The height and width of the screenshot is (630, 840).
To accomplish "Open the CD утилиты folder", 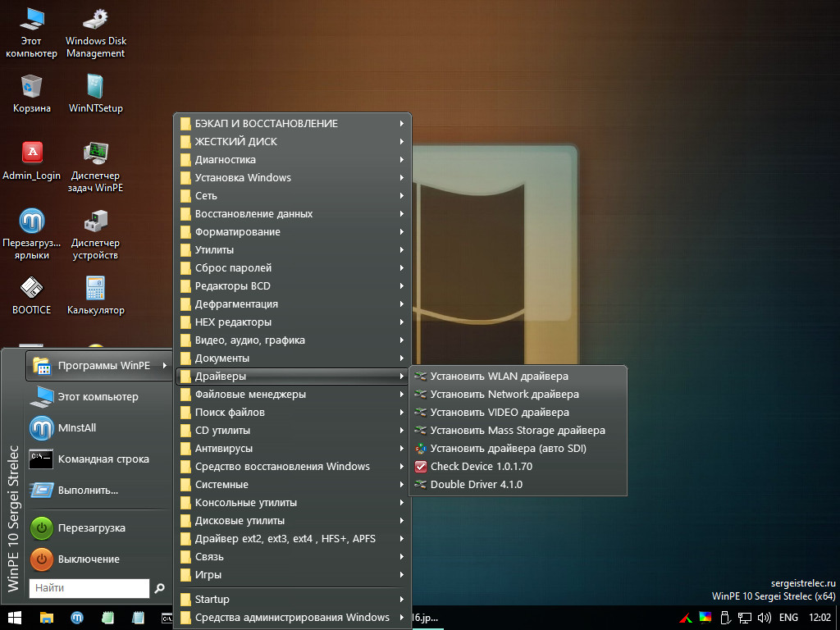I will pyautogui.click(x=293, y=431).
